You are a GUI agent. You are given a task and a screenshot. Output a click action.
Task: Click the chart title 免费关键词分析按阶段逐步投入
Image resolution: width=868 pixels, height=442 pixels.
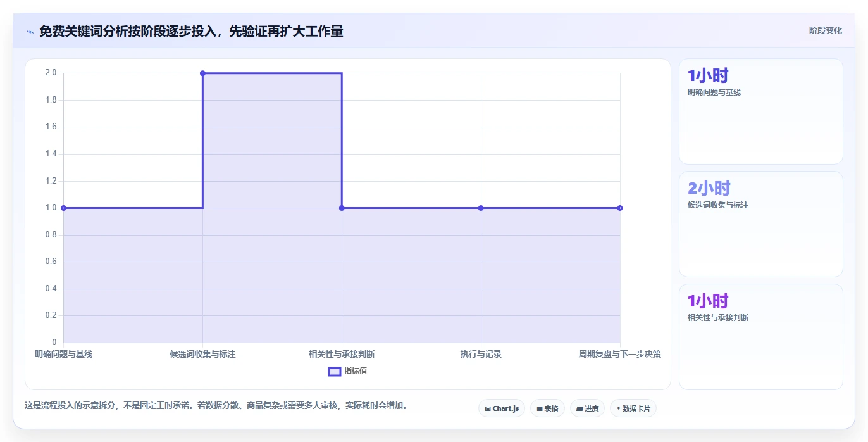coord(191,31)
